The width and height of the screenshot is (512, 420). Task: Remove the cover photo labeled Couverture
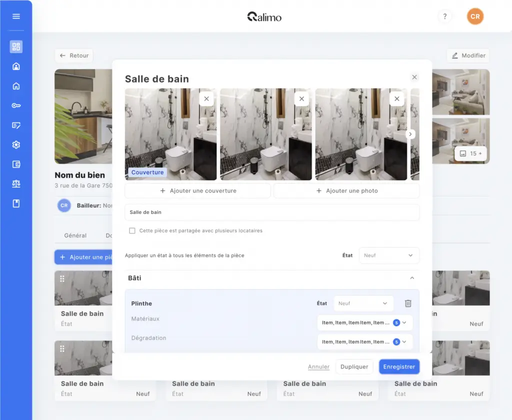tap(206, 98)
